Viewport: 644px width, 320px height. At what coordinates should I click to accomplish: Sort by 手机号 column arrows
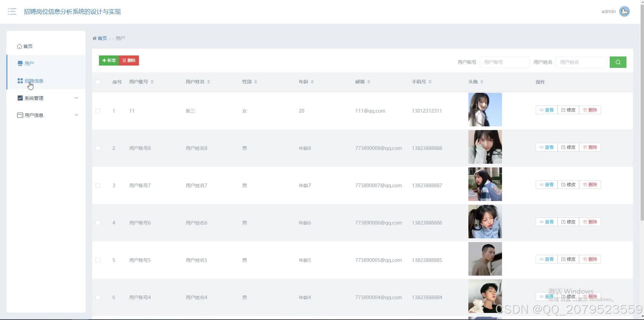coord(430,82)
